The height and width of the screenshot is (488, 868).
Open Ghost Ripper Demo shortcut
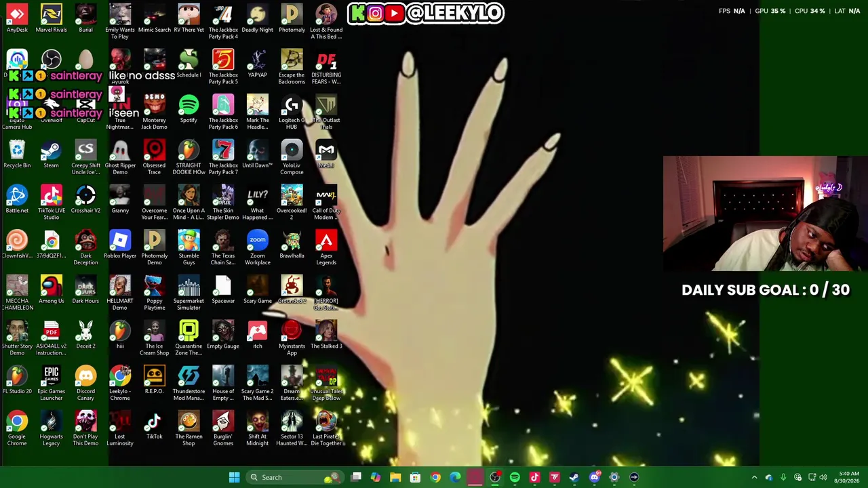click(x=120, y=157)
